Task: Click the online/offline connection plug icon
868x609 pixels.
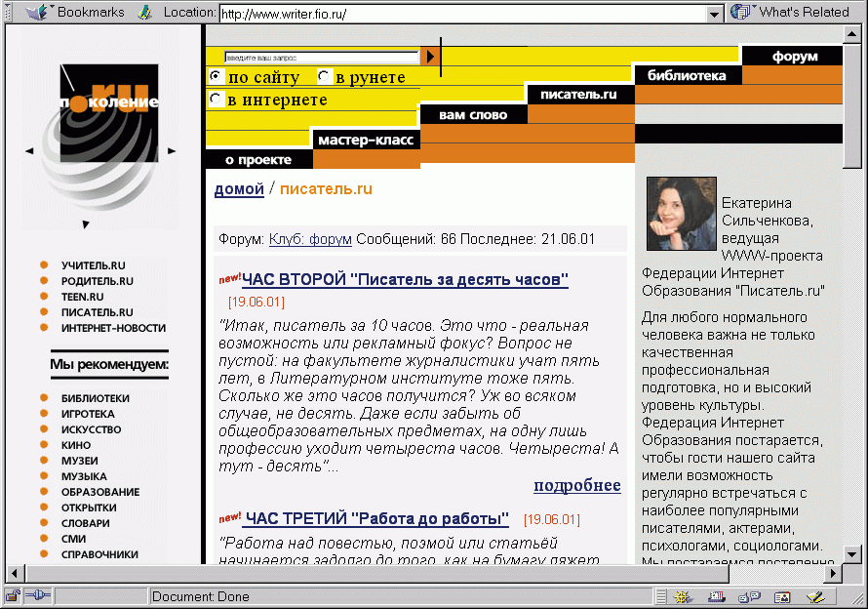Action: pyautogui.click(x=38, y=596)
